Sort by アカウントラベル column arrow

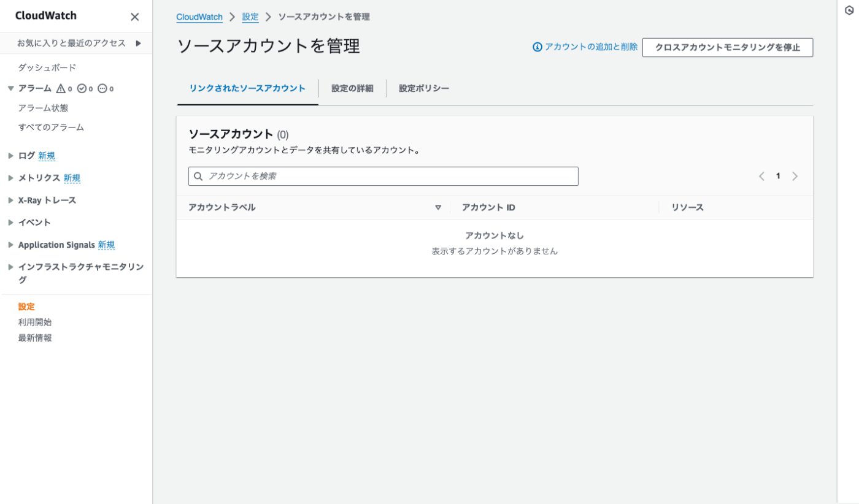(x=438, y=208)
